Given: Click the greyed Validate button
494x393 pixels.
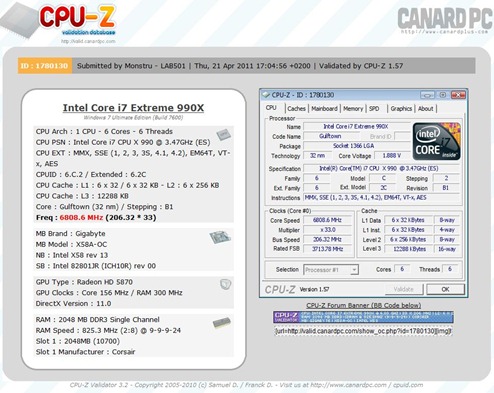Looking at the screenshot, I should (404, 289).
